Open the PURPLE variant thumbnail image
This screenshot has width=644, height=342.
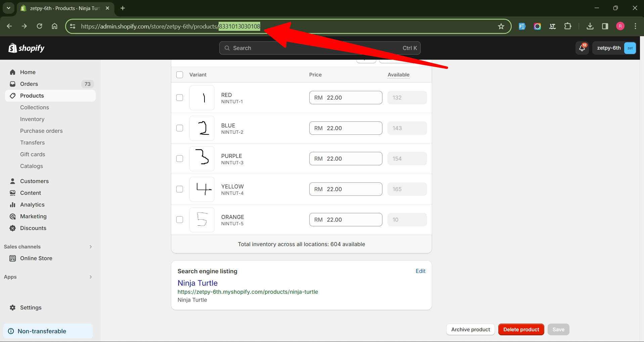point(202,159)
